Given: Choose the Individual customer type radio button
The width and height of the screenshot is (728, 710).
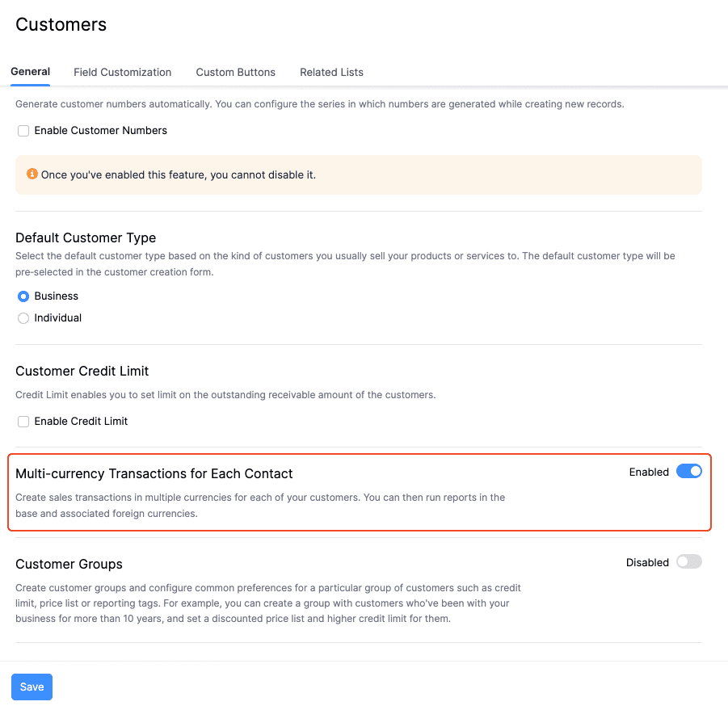Looking at the screenshot, I should [23, 318].
